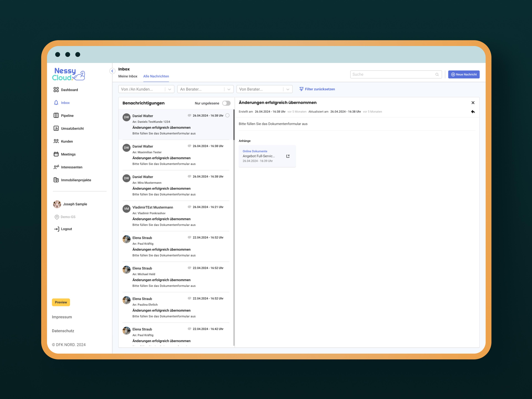Open Dashboard from the sidebar icon

tap(56, 90)
